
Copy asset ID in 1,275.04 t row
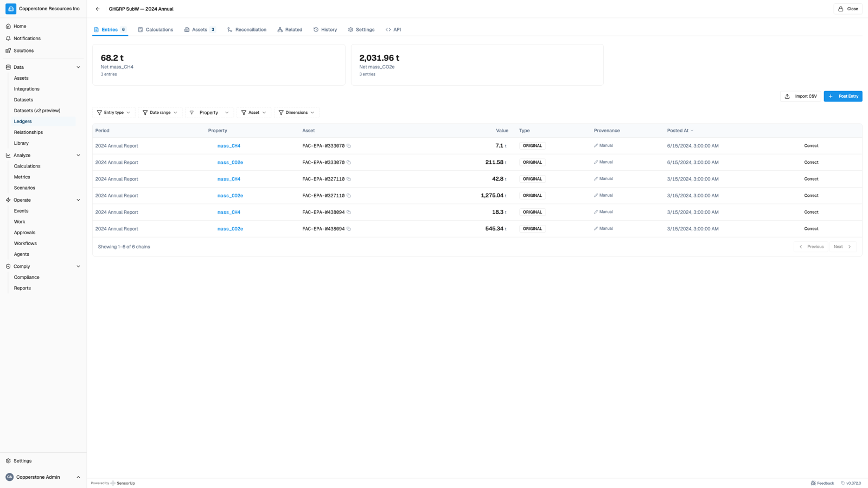349,196
